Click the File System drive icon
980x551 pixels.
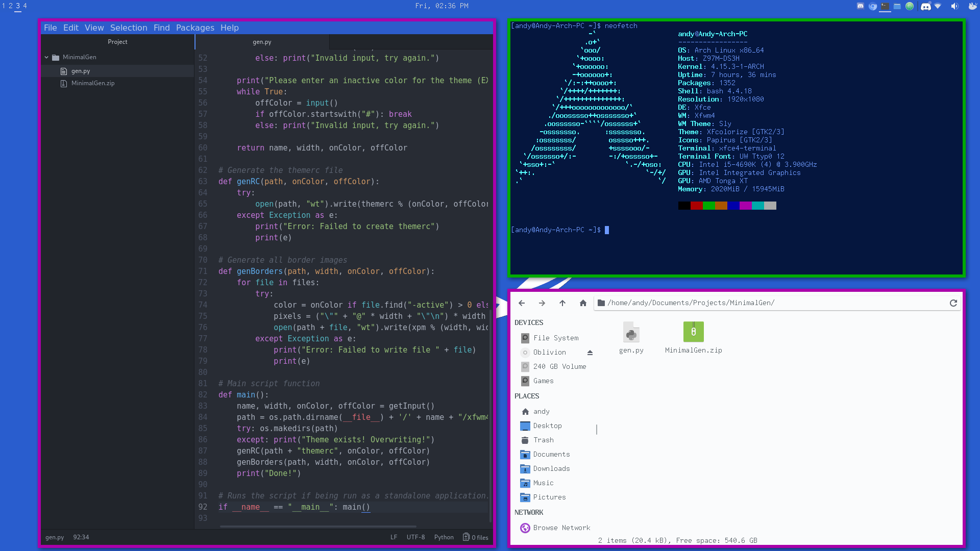tap(525, 338)
